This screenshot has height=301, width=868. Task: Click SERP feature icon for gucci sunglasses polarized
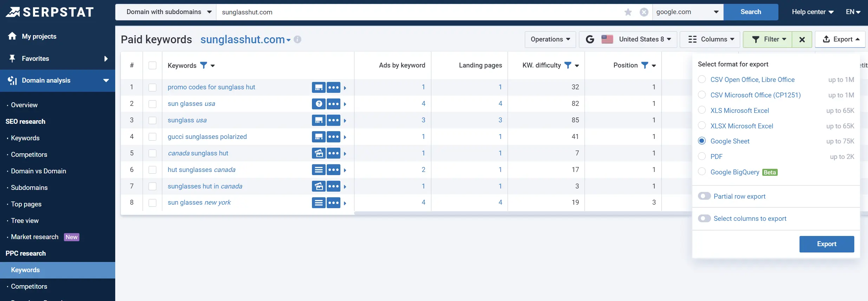point(319,137)
